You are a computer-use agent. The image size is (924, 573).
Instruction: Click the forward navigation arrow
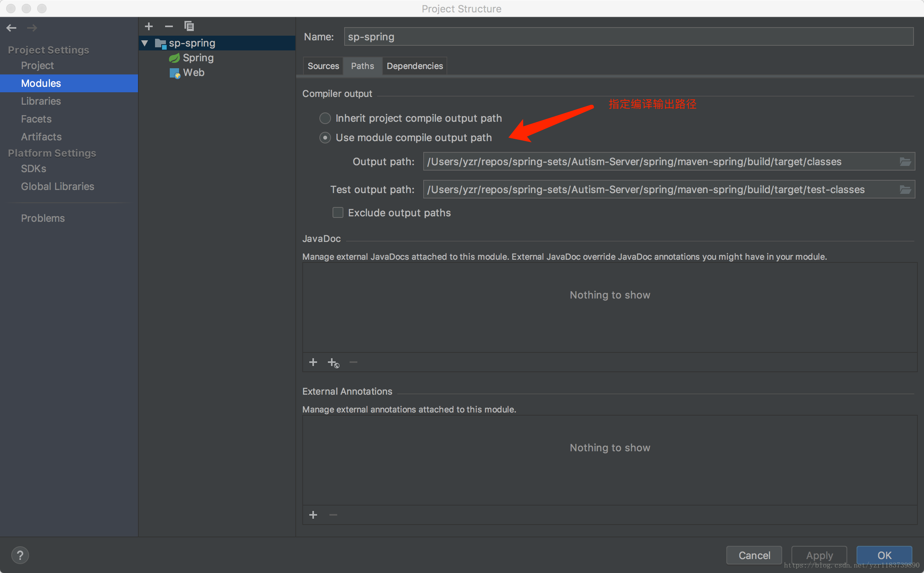point(32,28)
